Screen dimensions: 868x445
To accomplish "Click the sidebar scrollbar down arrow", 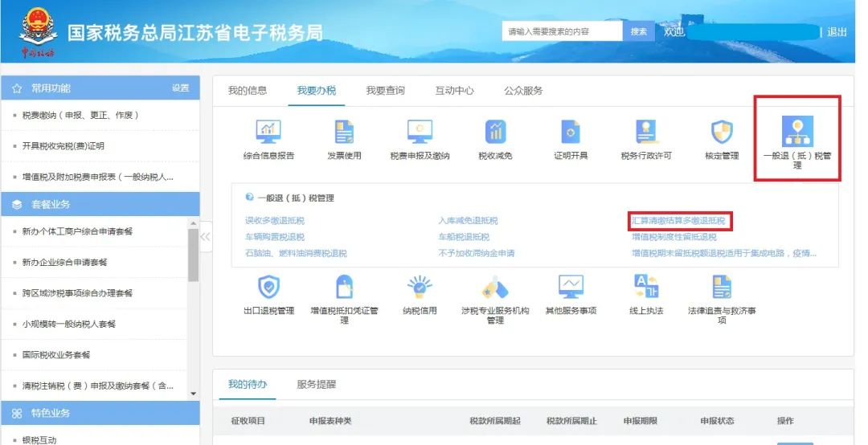I will click(193, 394).
